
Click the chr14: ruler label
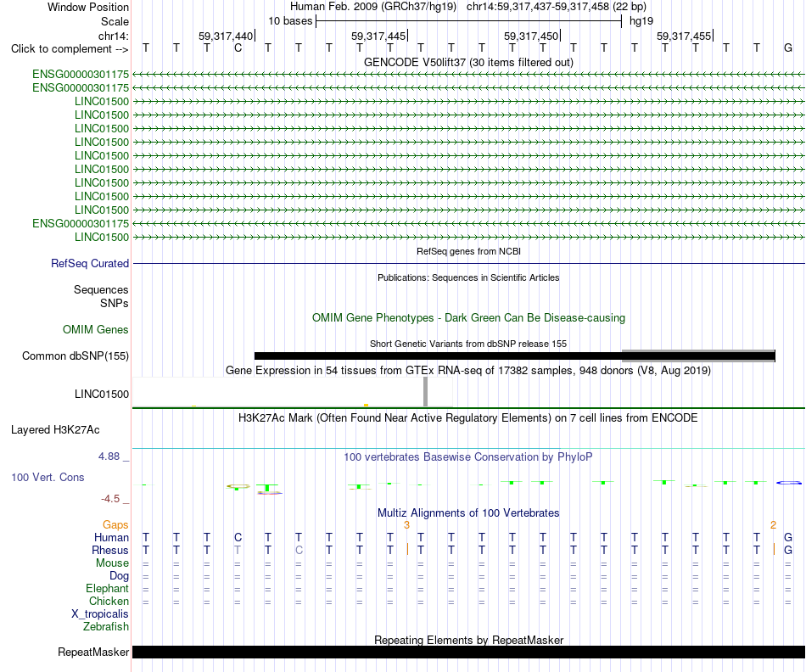pyautogui.click(x=113, y=36)
